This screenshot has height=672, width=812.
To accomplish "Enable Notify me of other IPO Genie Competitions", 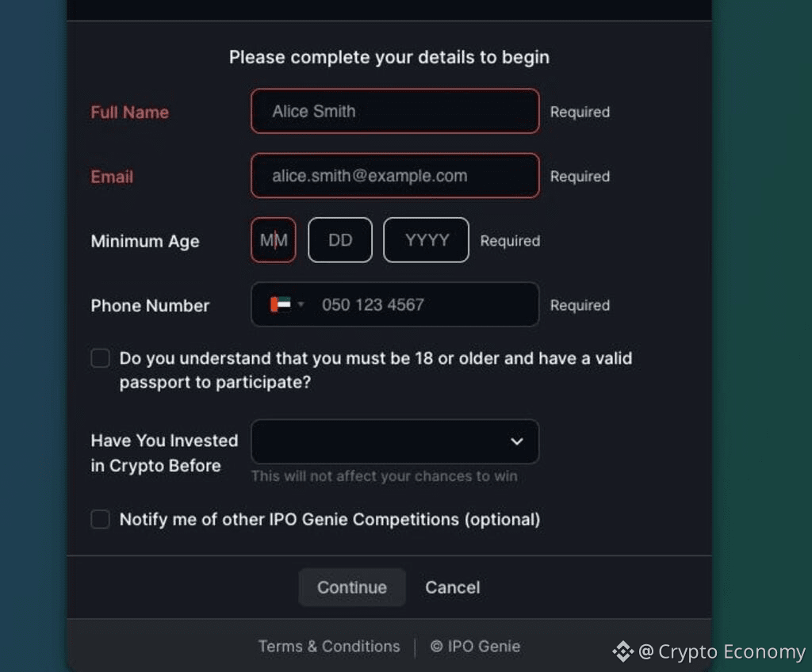I will pos(100,519).
